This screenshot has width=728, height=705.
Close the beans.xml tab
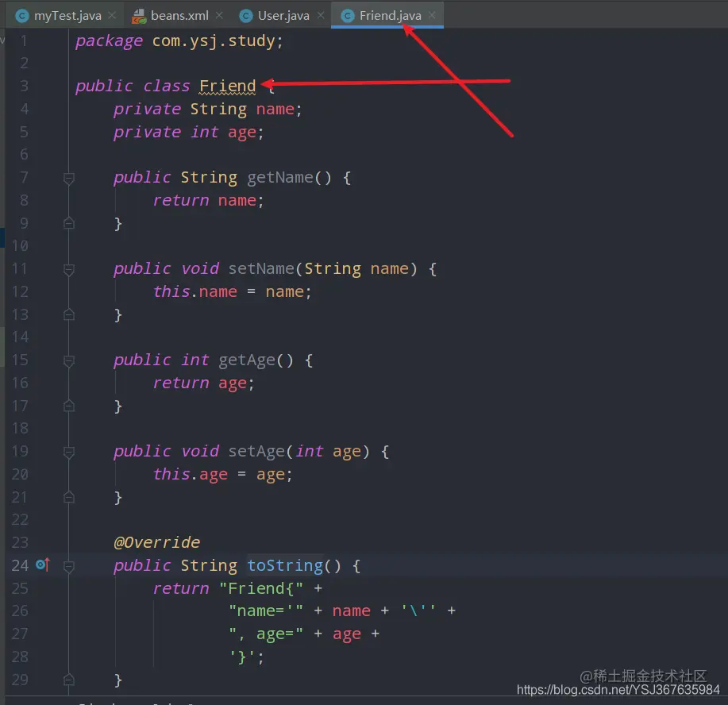click(x=219, y=15)
